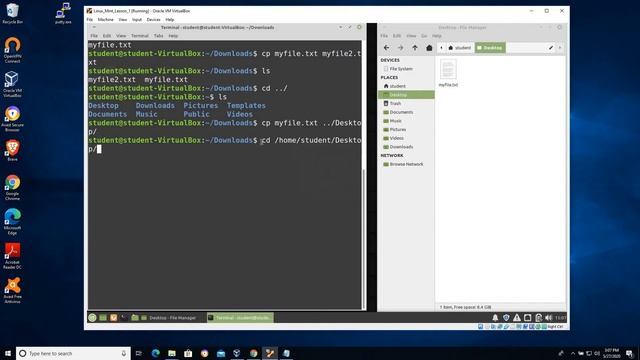Open the VirtualBox Input menu

pyautogui.click(x=137, y=20)
